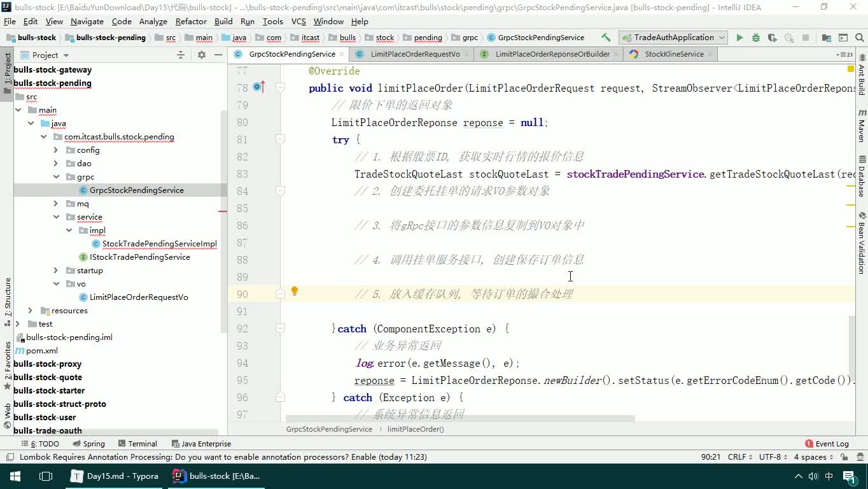Click the editor horizontal scrollbar
The height and width of the screenshot is (489, 868).
pyautogui.click(x=460, y=418)
